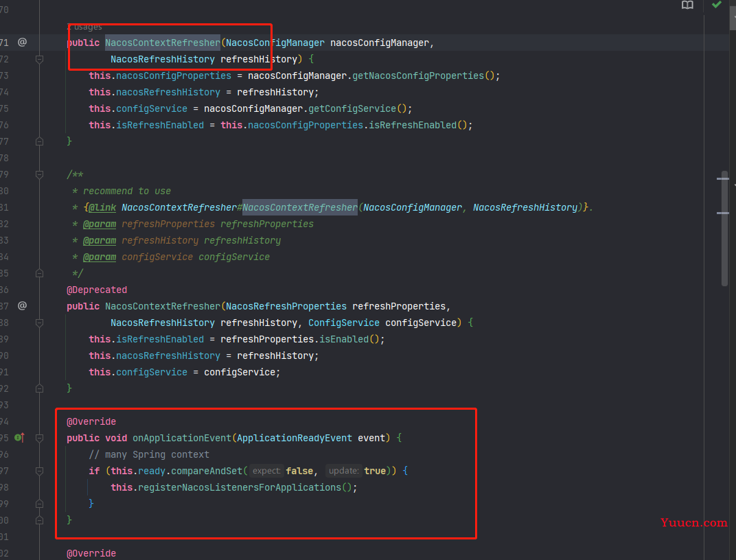Click the highlighted NacosContextRefresher constructor name at the first public constructor
The height and width of the screenshot is (560, 736).
point(163,43)
